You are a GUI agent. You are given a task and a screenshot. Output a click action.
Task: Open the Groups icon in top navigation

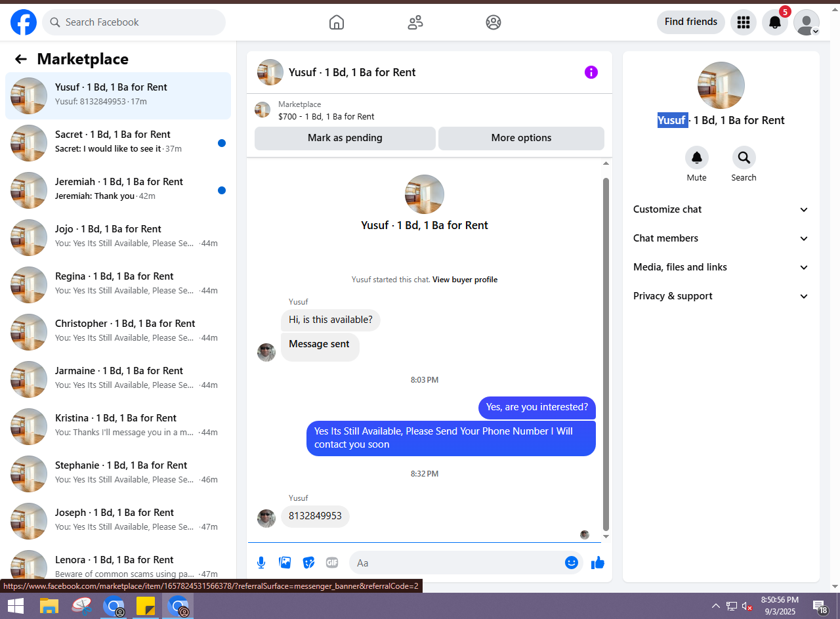point(493,22)
